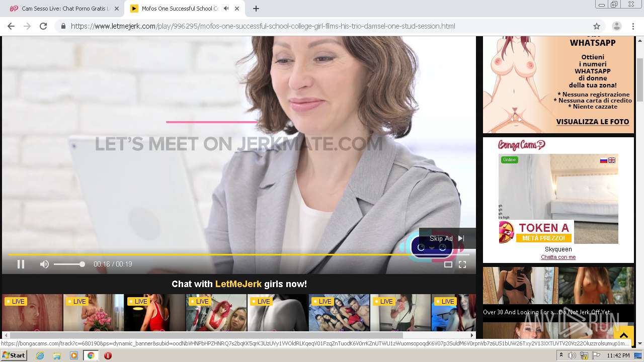The image size is (644, 362).
Task: Open the first LIVE thumbnail in the strip
Action: point(32,312)
